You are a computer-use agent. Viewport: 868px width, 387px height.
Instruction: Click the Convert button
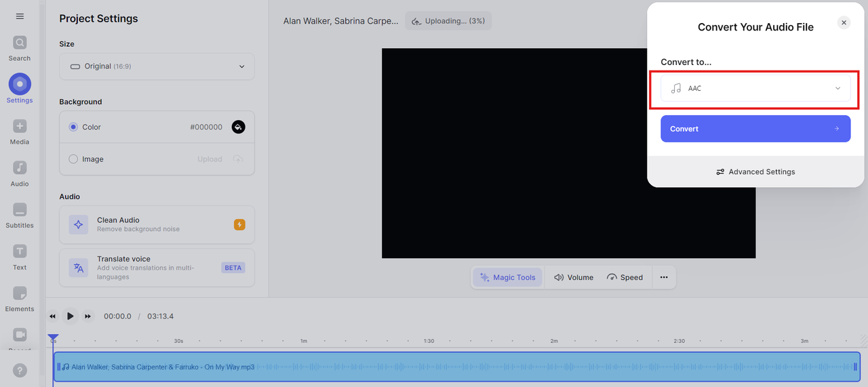755,129
